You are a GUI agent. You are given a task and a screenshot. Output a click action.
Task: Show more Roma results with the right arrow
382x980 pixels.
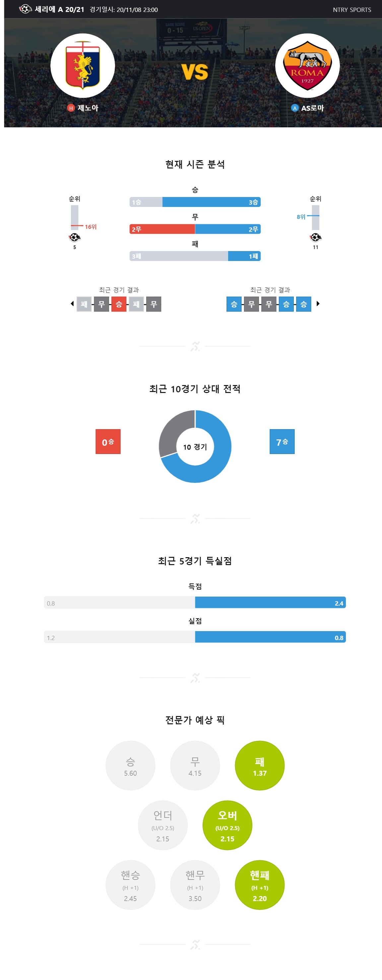point(318,303)
